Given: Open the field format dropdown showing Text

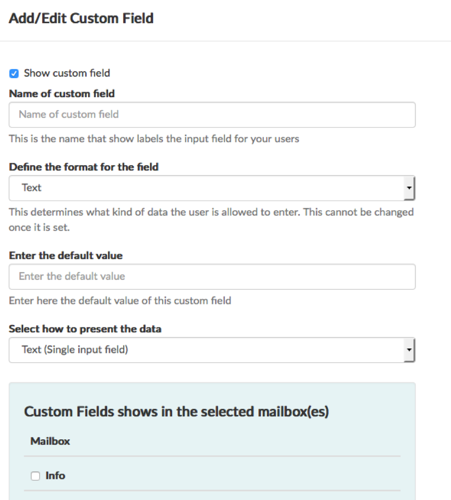Looking at the screenshot, I should tap(212, 188).
